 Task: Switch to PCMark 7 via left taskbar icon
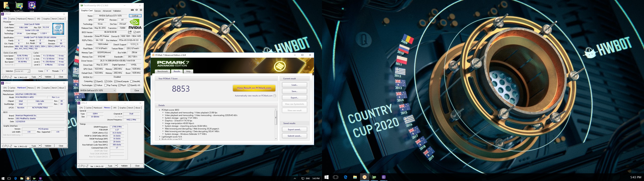[x=28, y=178]
